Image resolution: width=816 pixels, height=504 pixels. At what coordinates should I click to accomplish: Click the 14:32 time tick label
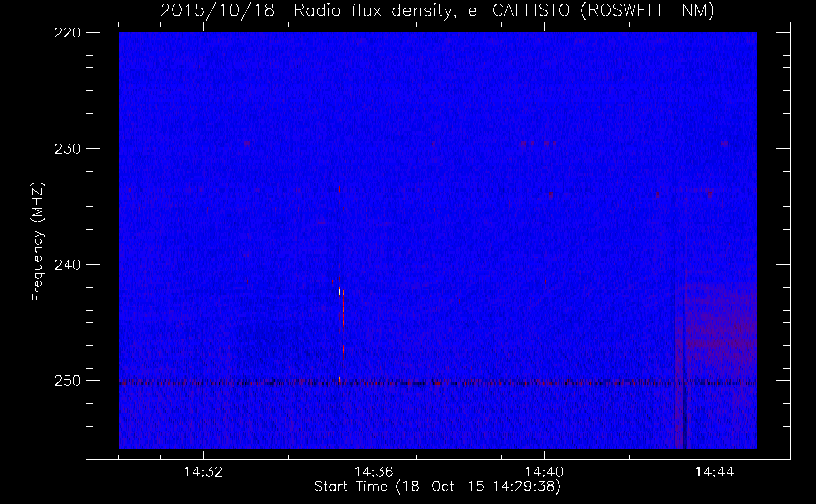click(x=203, y=472)
